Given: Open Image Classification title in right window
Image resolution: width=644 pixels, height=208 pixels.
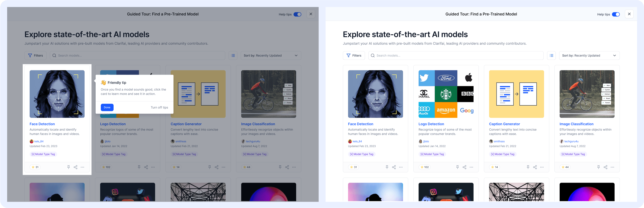Looking at the screenshot, I should [x=577, y=124].
